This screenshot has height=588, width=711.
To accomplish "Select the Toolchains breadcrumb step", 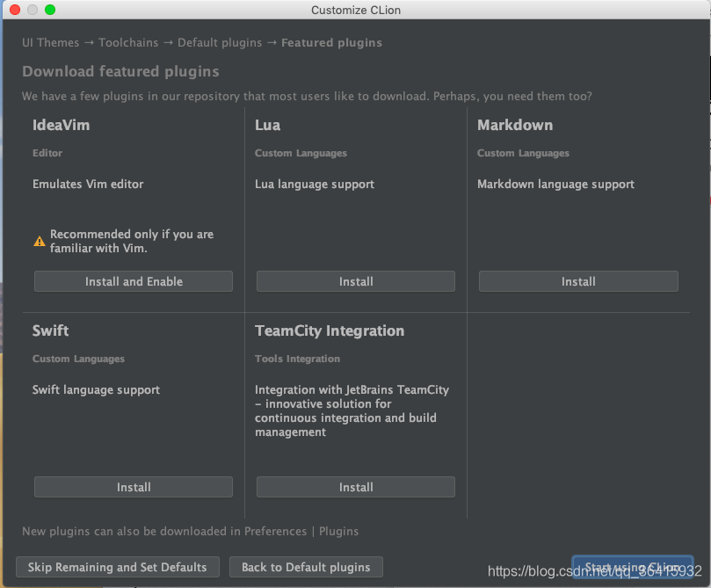I will [128, 42].
